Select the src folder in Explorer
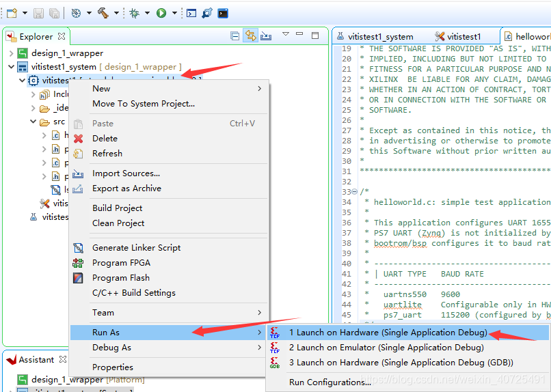The width and height of the screenshot is (551, 392). pos(59,122)
